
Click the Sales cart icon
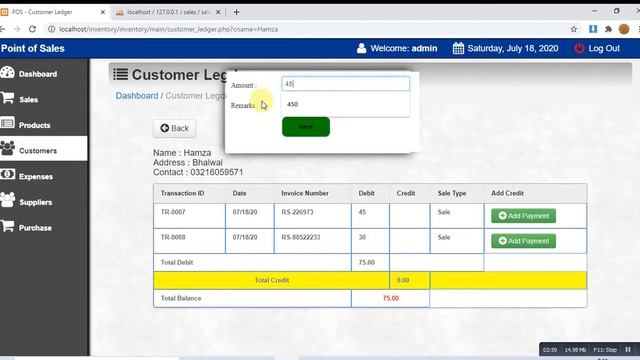[7, 98]
